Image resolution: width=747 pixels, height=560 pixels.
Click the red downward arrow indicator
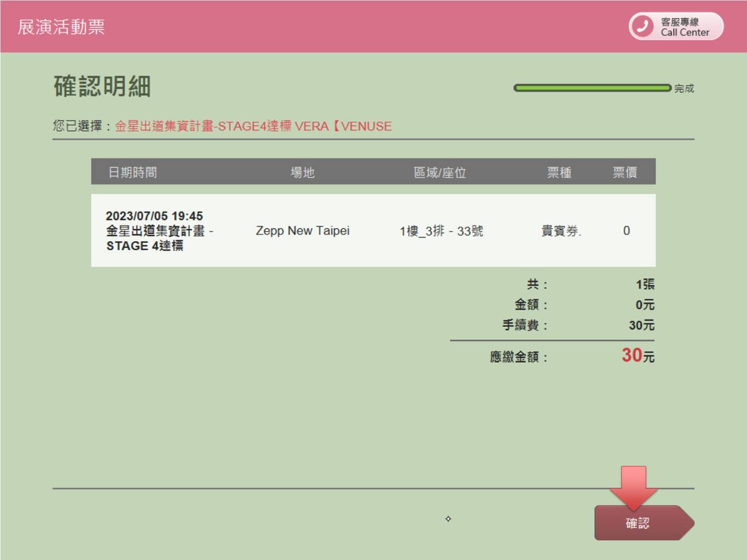[x=633, y=486]
